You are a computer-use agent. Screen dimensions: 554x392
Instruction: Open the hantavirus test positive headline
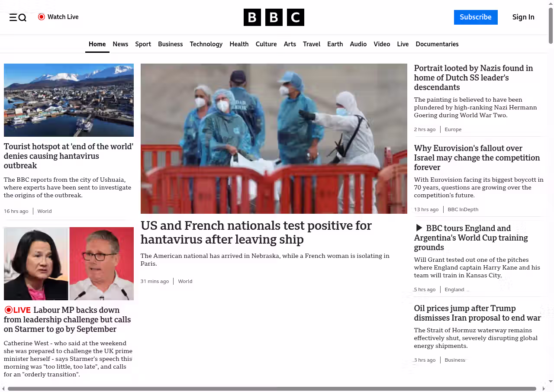pyautogui.click(x=256, y=232)
